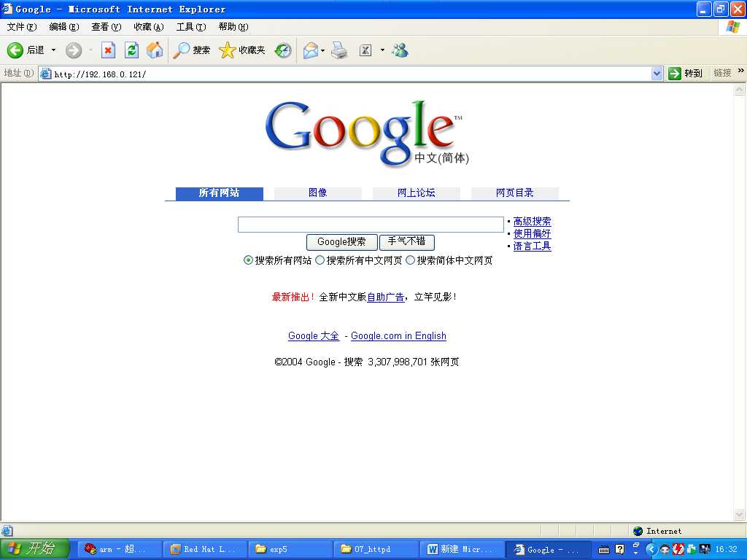
Task: Open Google.com in English link
Action: click(399, 335)
